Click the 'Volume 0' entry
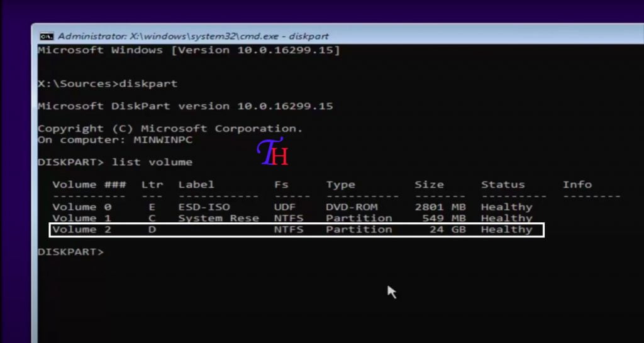Image resolution: width=644 pixels, height=343 pixels. (82, 207)
